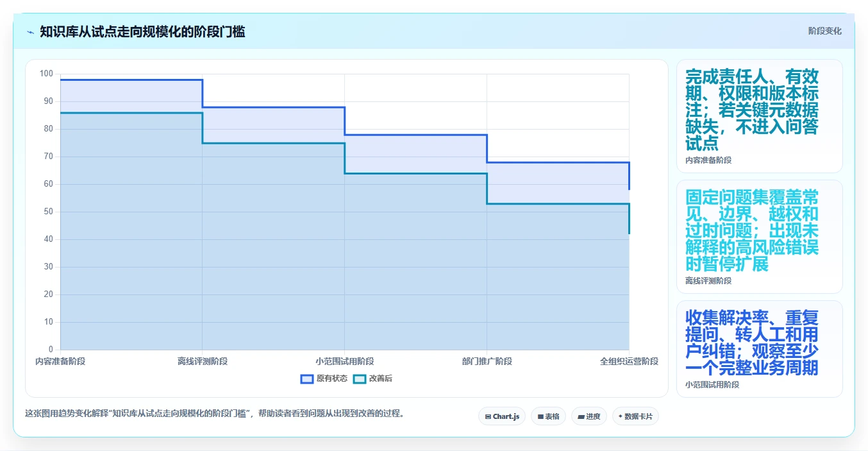Toggle the 改善后 legend entry
This screenshot has height=451, width=868.
372,379
